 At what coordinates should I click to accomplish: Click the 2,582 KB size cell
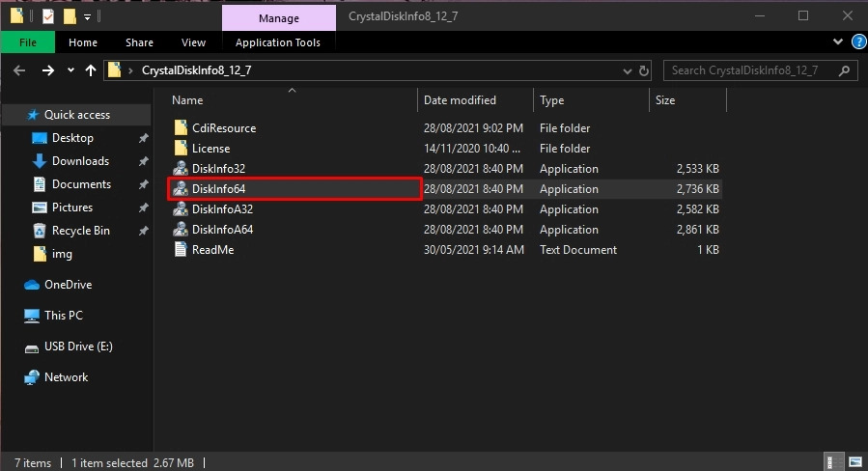point(697,209)
